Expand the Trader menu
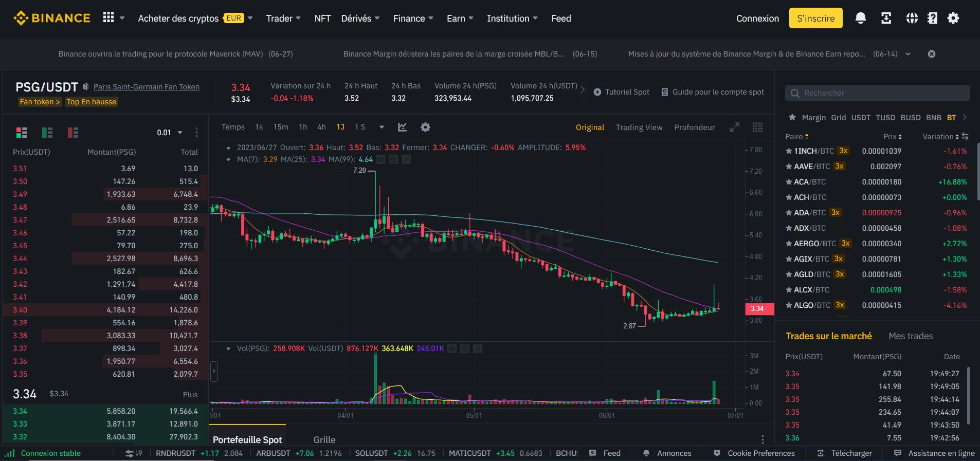This screenshot has height=461, width=980. coord(283,19)
